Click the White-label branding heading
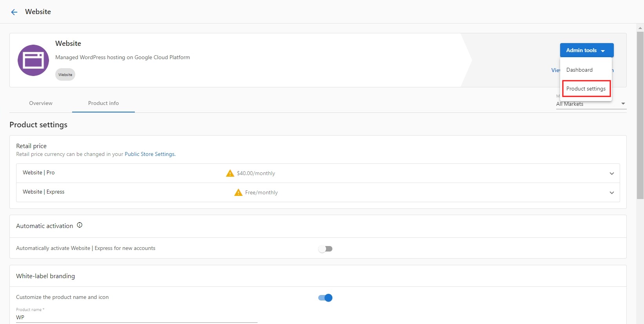644x324 pixels. [45, 276]
